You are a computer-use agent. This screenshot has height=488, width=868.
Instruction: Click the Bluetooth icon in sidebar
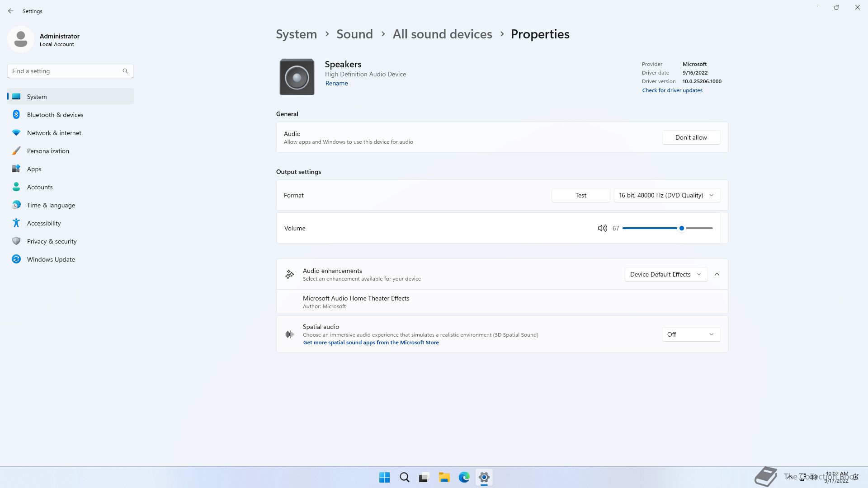(x=16, y=115)
